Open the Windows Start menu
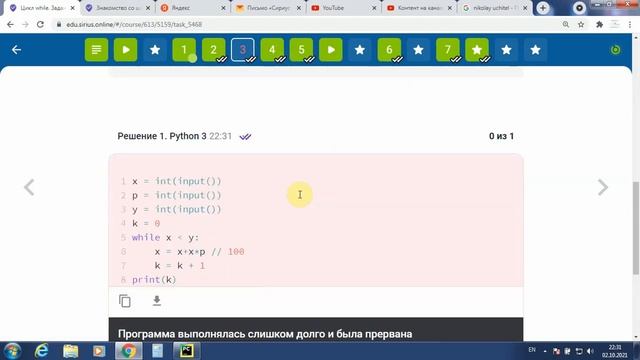The image size is (640, 360). click(x=12, y=351)
